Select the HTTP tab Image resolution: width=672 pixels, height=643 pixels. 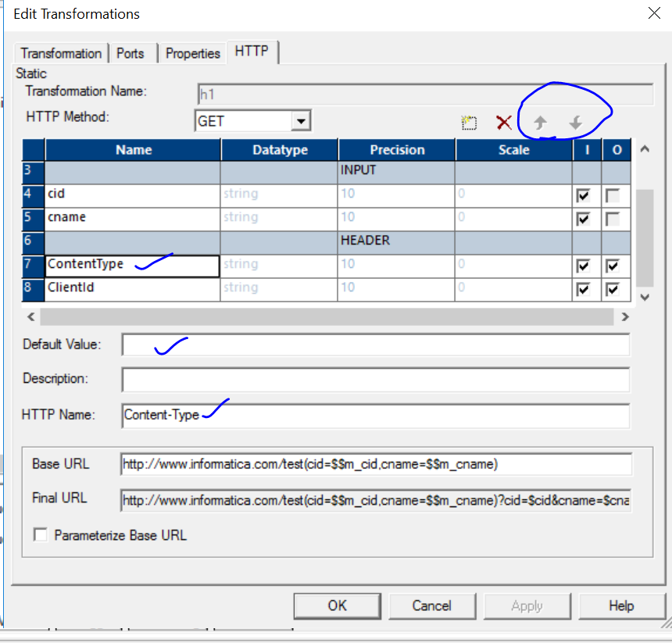[x=252, y=52]
